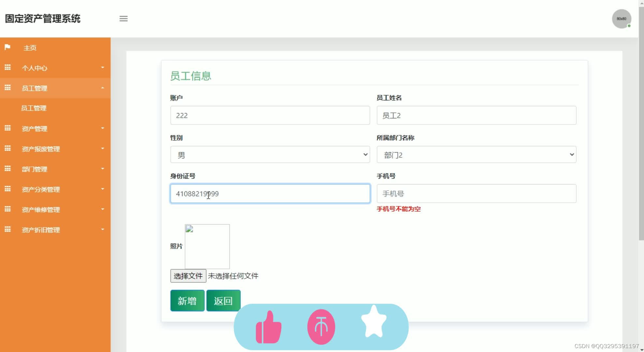The image size is (644, 352).
Task: Click the 固定资产管理系统 title
Action: coord(42,19)
